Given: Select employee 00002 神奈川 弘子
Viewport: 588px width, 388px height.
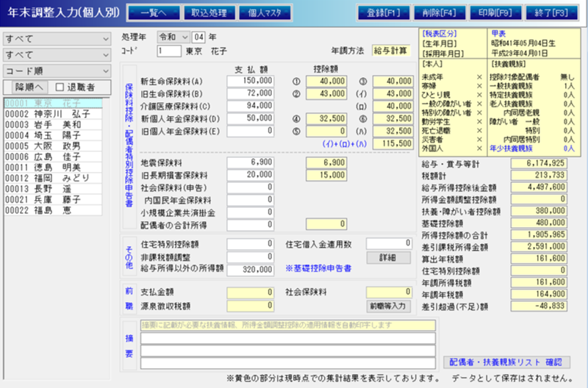Looking at the screenshot, I should click(48, 114).
